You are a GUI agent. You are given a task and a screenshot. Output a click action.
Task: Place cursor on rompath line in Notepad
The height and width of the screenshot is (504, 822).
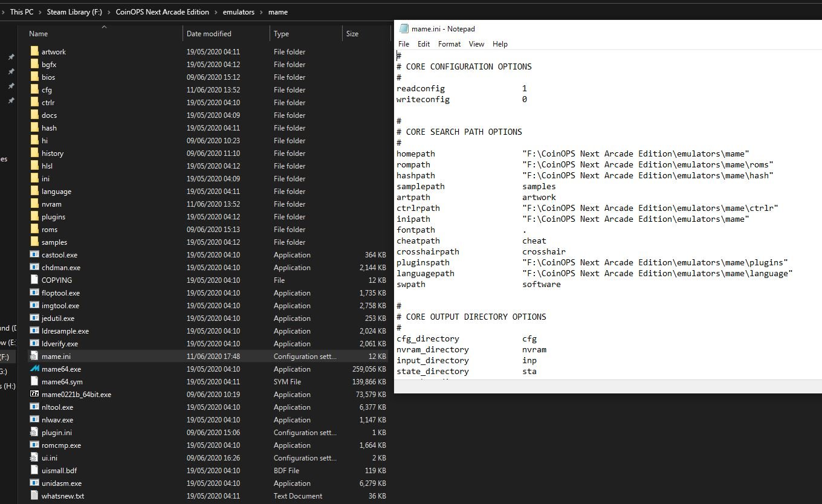585,164
